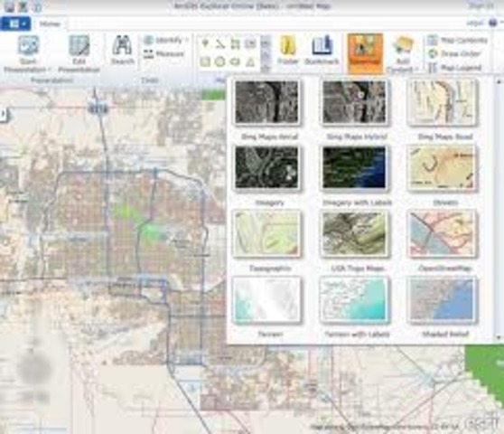
Task: Select the circle drawing tool
Action: point(220,61)
